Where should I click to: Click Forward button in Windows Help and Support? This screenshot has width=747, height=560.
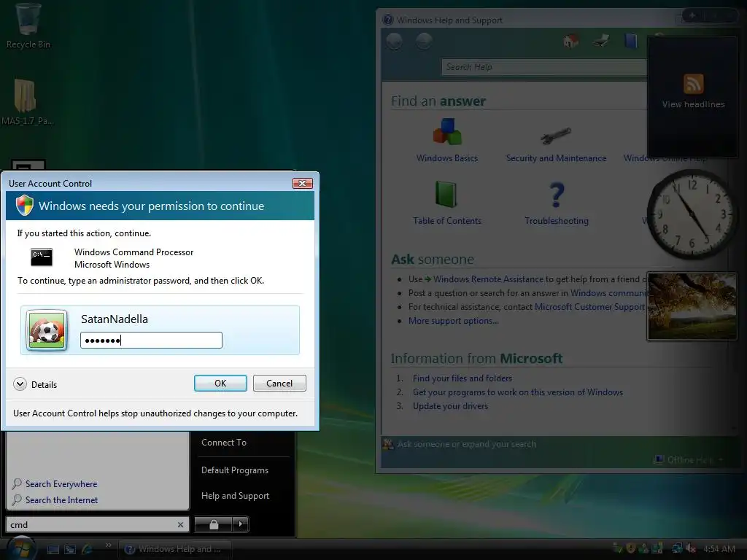(x=424, y=42)
